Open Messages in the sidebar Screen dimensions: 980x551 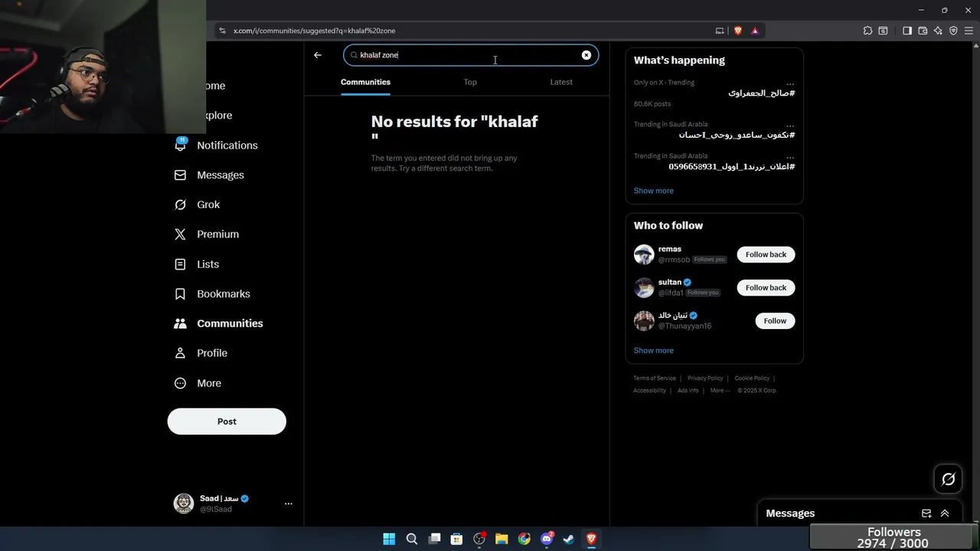pos(220,175)
